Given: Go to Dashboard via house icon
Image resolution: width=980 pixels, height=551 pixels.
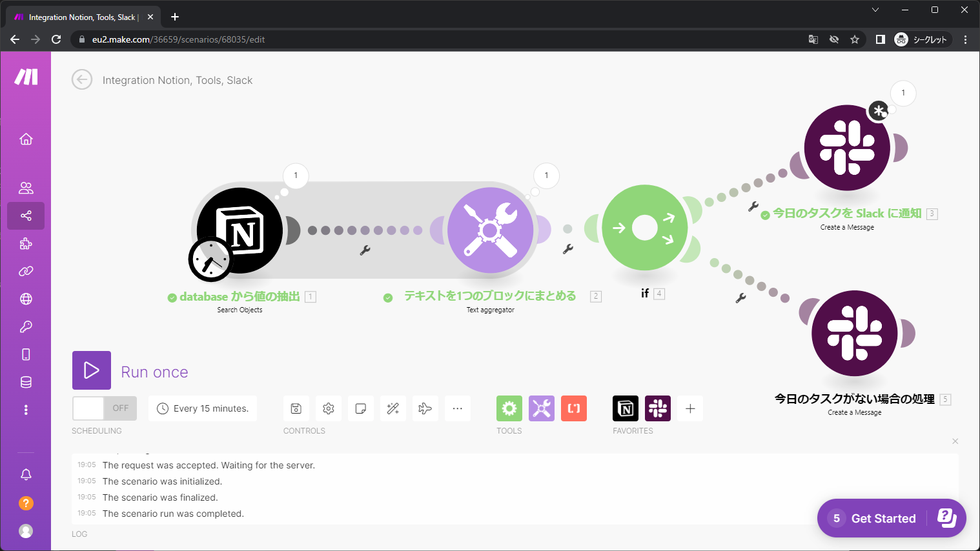Looking at the screenshot, I should pyautogui.click(x=26, y=139).
